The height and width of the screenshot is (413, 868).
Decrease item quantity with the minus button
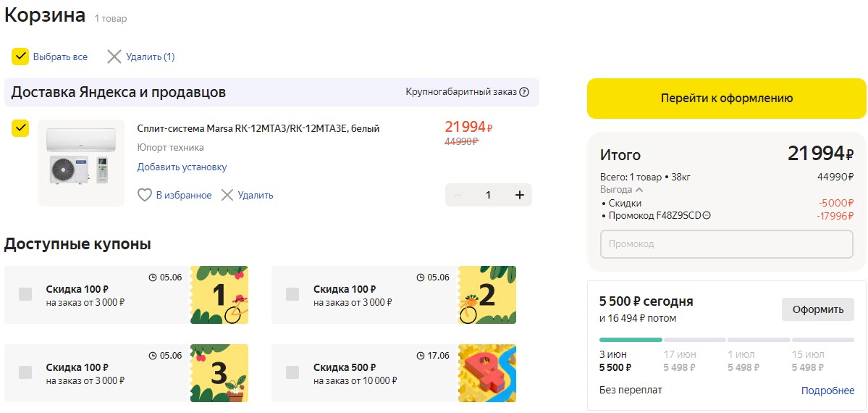(x=458, y=195)
